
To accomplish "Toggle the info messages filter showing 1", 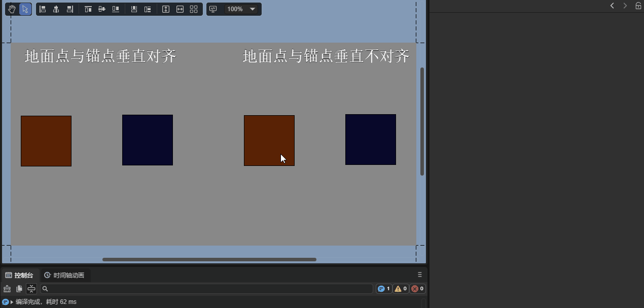I will coord(383,288).
